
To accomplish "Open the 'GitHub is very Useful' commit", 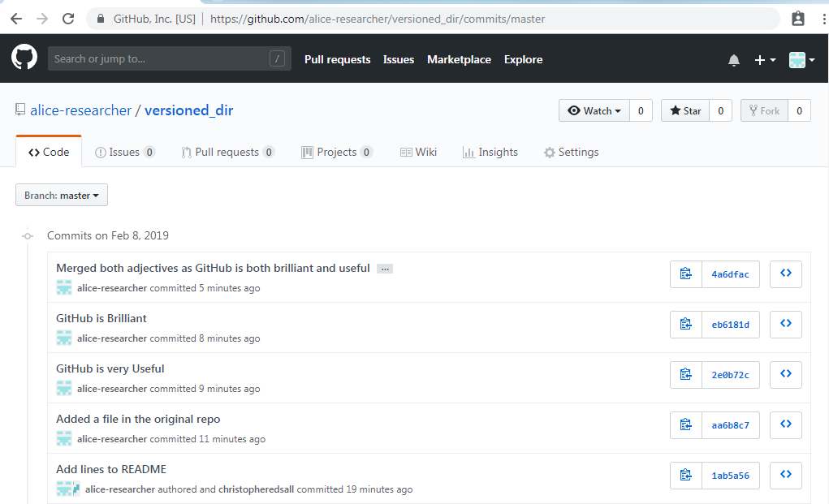I will pos(110,368).
